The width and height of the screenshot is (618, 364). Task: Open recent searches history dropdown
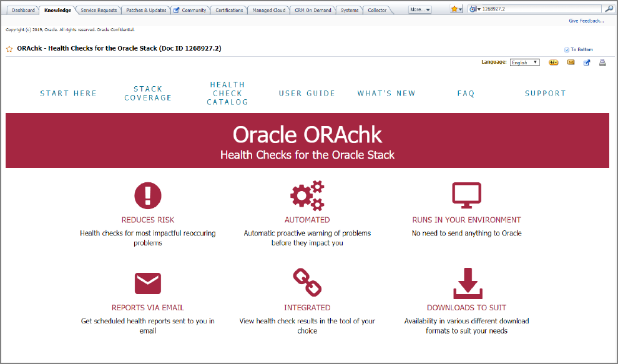(474, 9)
